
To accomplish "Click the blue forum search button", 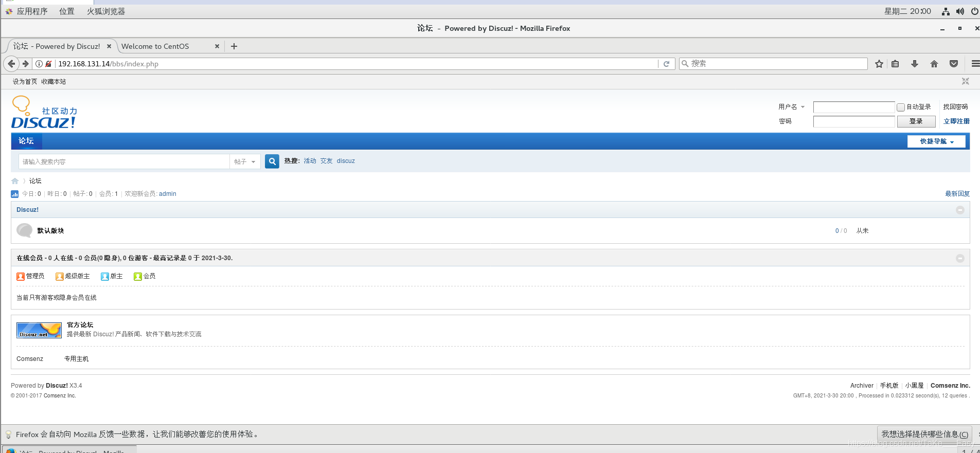I will tap(272, 161).
